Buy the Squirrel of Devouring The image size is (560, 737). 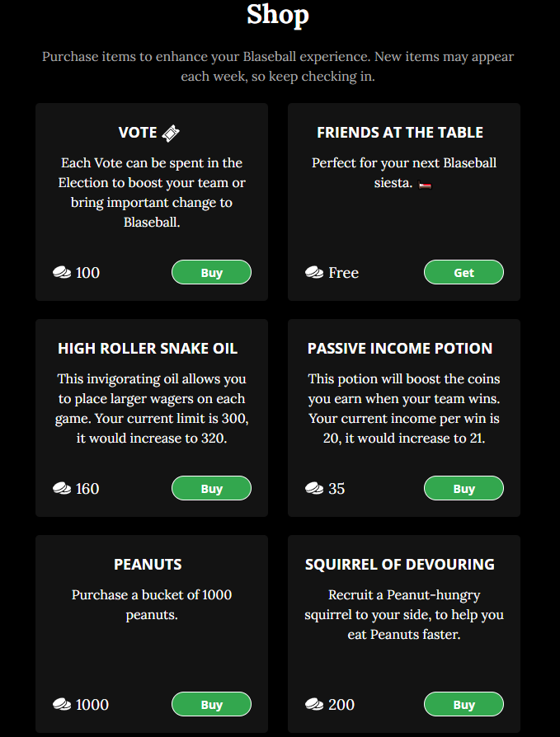tap(464, 704)
